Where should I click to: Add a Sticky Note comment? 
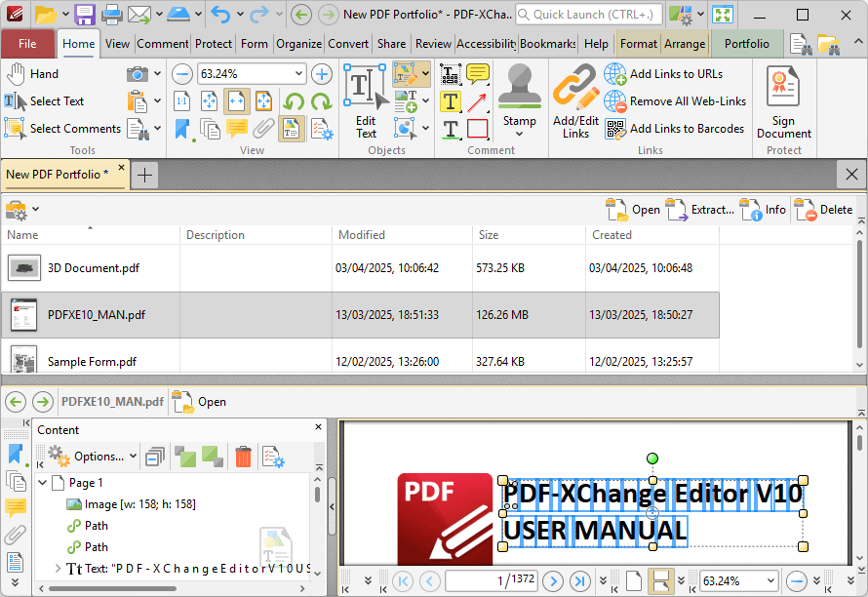tap(477, 74)
